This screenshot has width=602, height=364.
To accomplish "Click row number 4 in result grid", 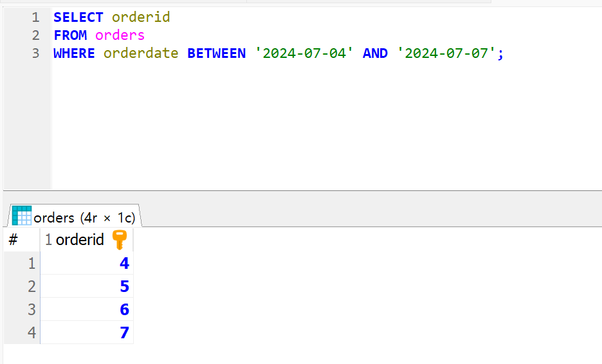I will 22,332.
